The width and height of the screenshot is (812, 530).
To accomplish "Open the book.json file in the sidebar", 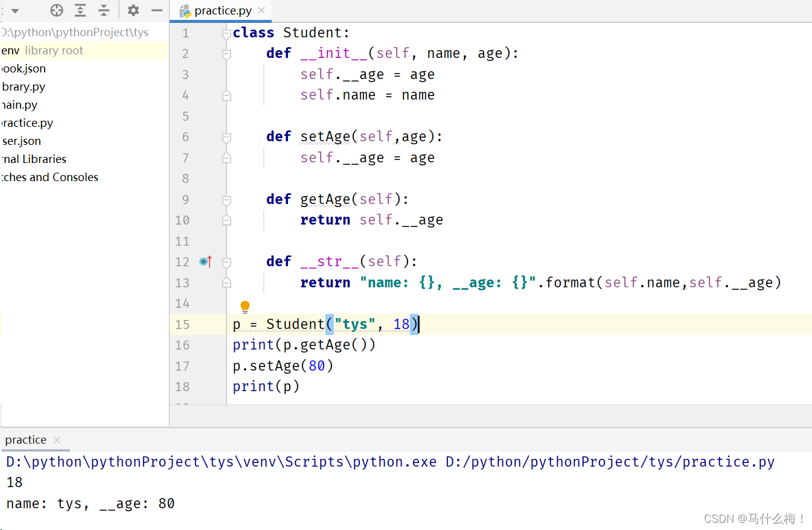I will 23,68.
